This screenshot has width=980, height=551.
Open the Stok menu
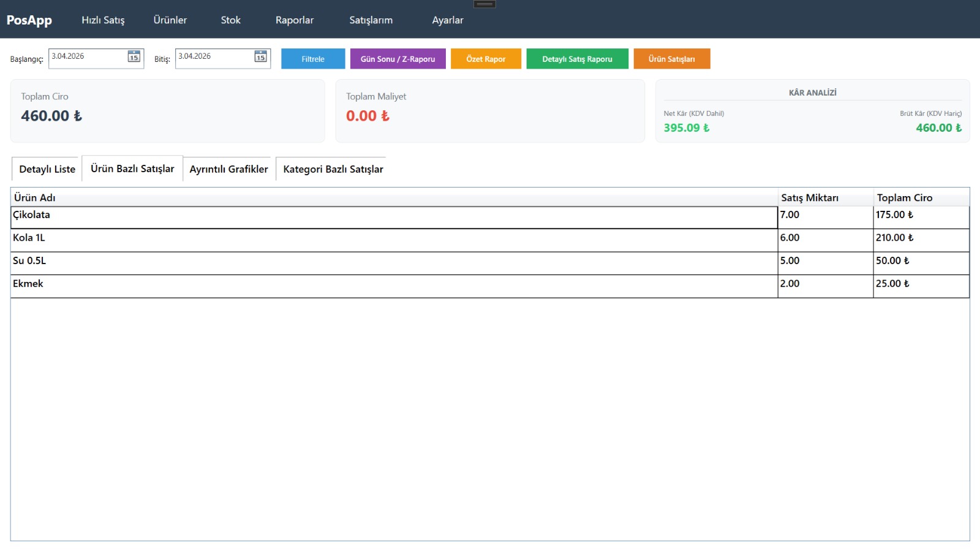pos(230,20)
